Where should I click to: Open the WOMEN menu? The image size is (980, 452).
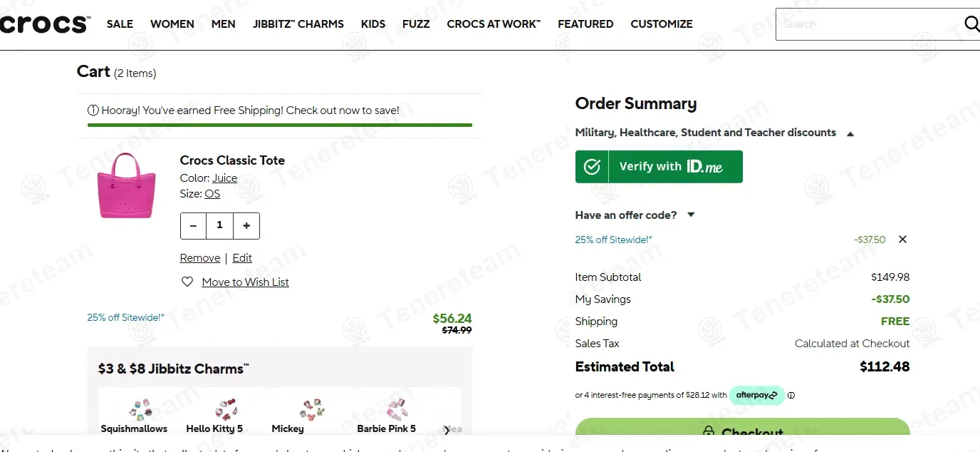coord(172,24)
